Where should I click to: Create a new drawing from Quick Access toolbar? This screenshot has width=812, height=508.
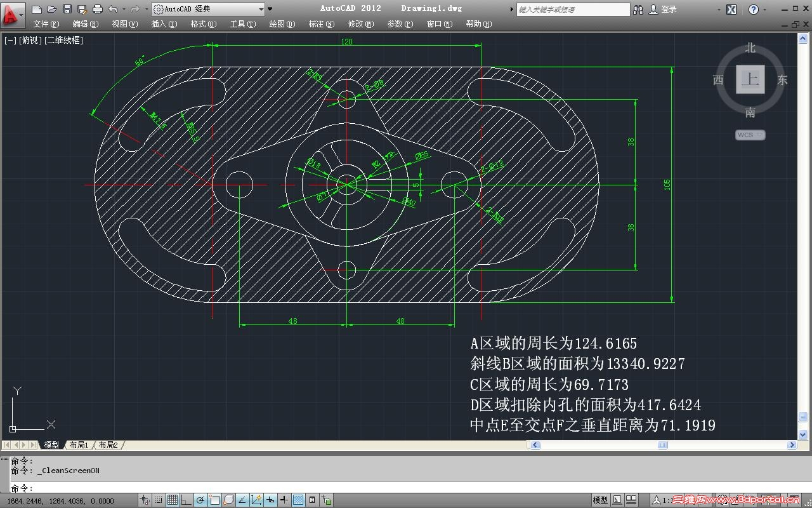[37, 9]
